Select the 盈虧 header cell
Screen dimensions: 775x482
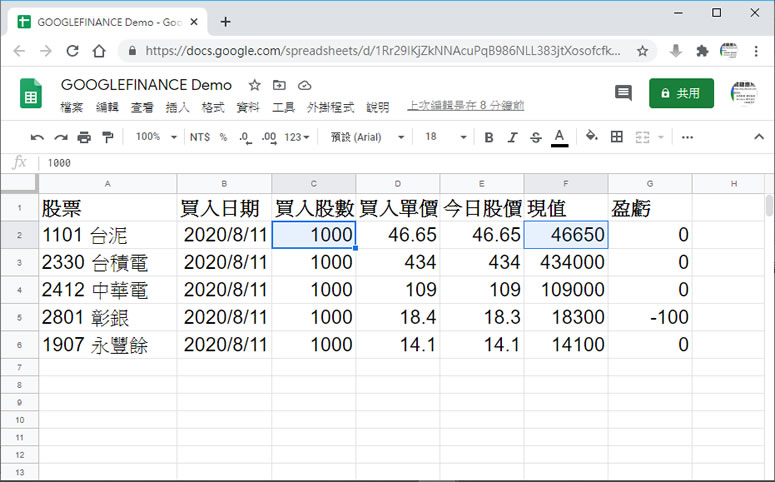[x=650, y=208]
